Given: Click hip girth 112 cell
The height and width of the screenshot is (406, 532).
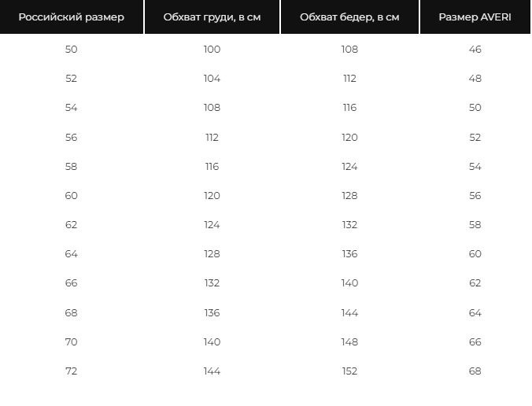Looking at the screenshot, I should (x=349, y=79).
